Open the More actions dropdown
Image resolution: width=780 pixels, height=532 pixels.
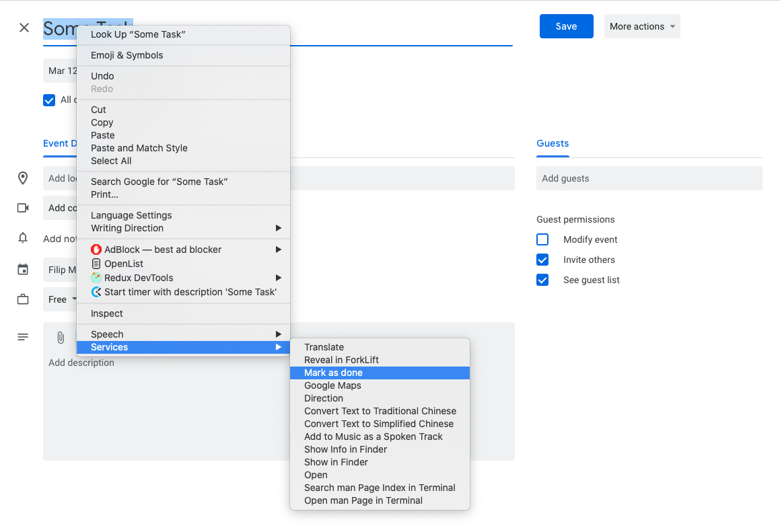pyautogui.click(x=641, y=26)
